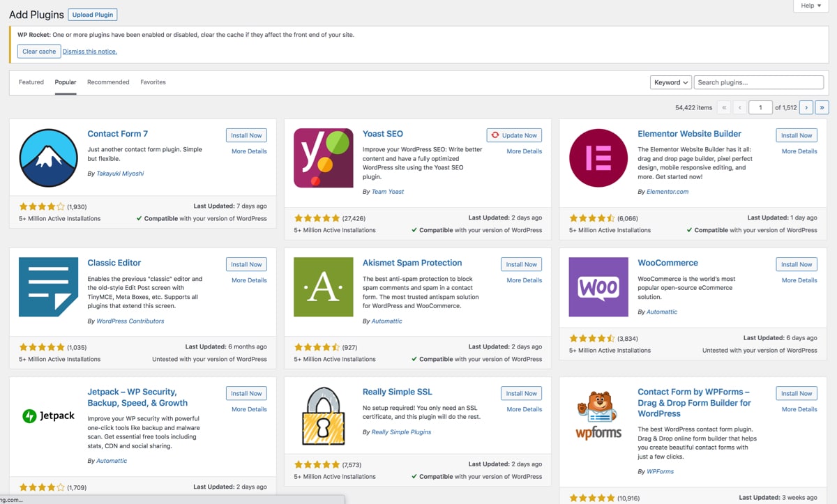This screenshot has height=504, width=837.
Task: Click the Really Simple SSL padlock icon
Action: (324, 416)
